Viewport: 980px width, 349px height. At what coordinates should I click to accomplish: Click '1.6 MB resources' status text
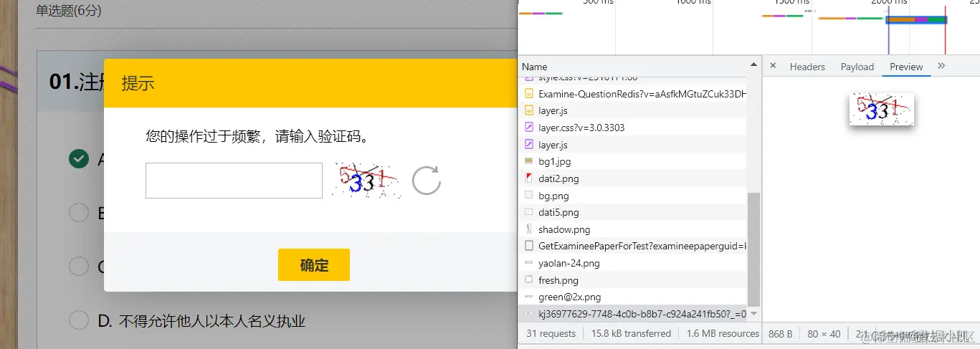[723, 333]
